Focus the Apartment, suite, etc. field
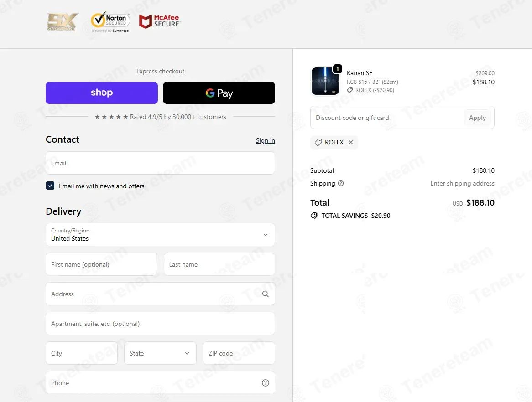 click(160, 324)
